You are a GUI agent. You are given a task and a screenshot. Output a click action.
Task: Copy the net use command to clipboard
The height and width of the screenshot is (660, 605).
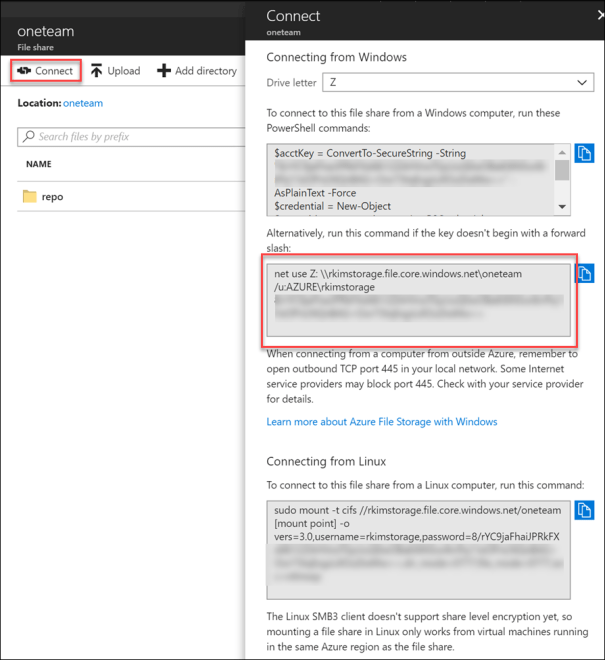coord(584,274)
